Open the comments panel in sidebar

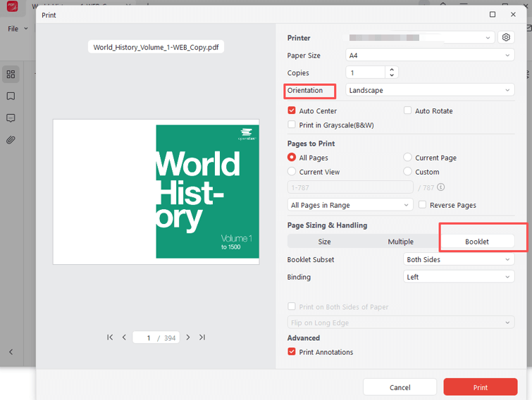point(11,118)
